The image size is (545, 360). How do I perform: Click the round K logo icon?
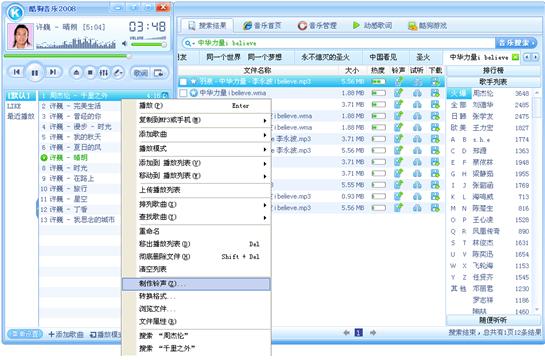[16, 12]
